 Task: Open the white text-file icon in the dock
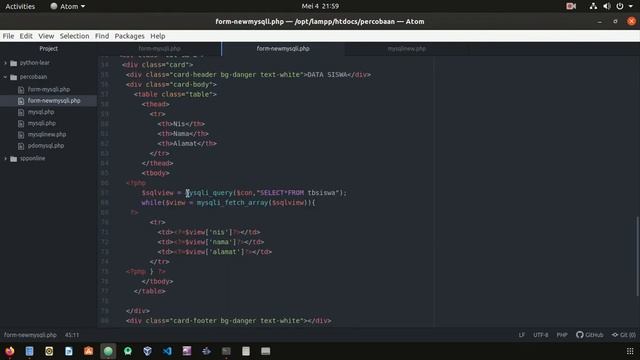pos(246,351)
